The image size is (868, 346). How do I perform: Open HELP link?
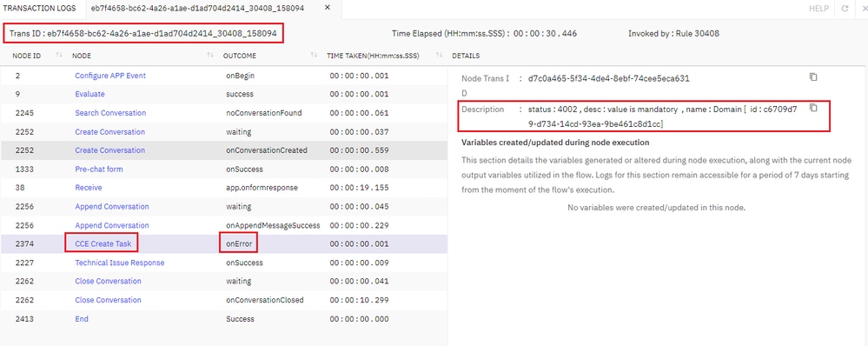(818, 9)
